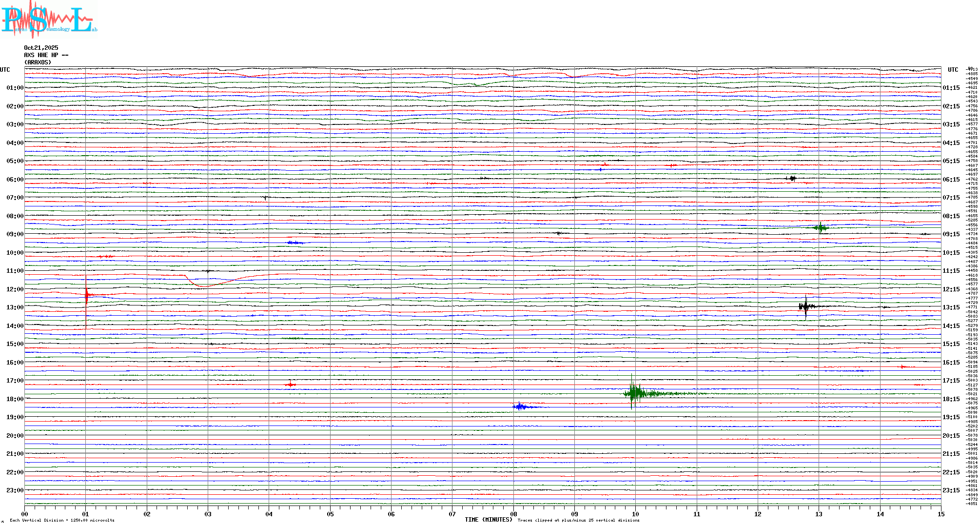Click the tall red spike near minute 01
The width and height of the screenshot is (980, 527).
click(86, 295)
